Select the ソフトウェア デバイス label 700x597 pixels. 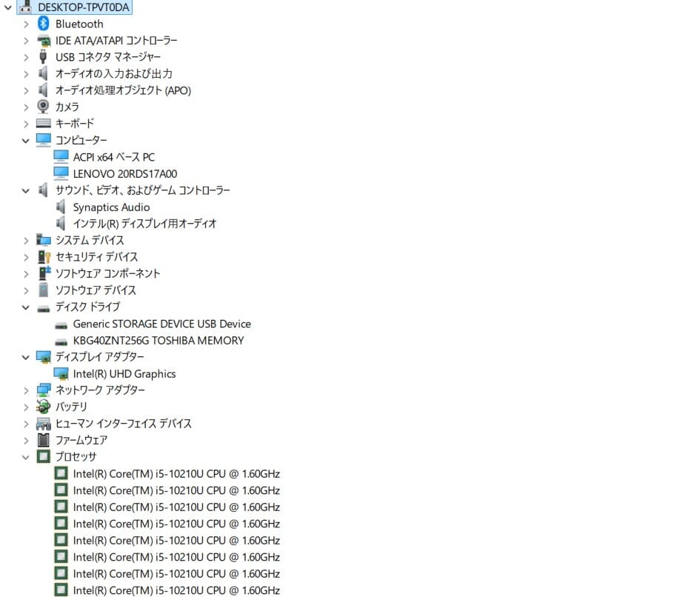click(x=96, y=290)
